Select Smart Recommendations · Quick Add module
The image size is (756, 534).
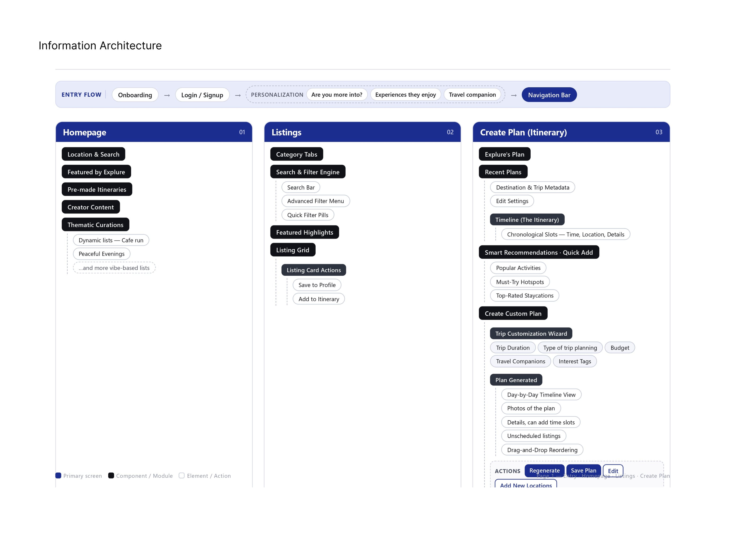pyautogui.click(x=539, y=252)
